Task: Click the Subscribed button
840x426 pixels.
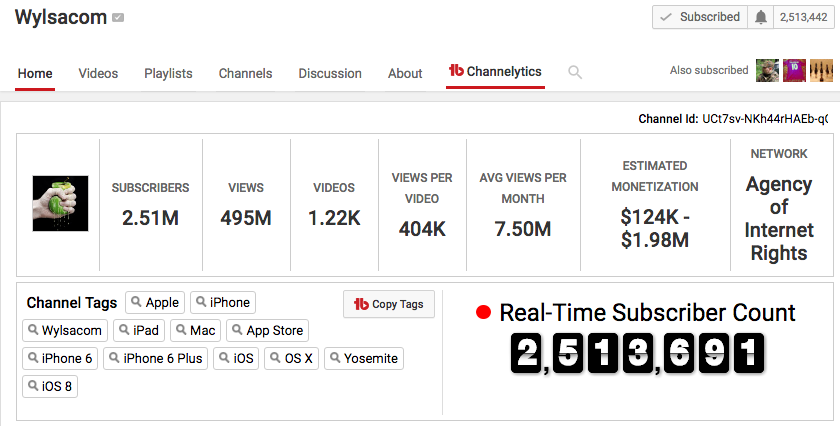Action: point(700,17)
